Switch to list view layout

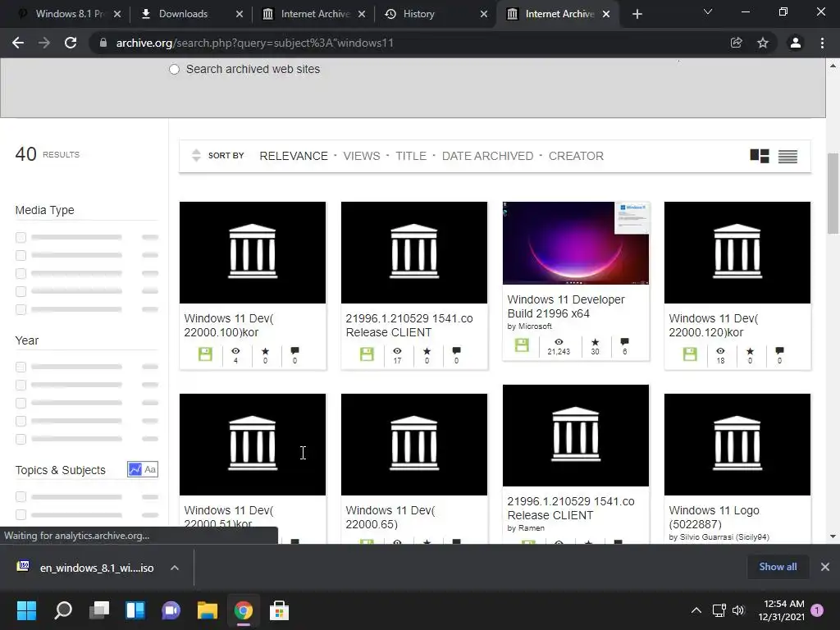[787, 156]
